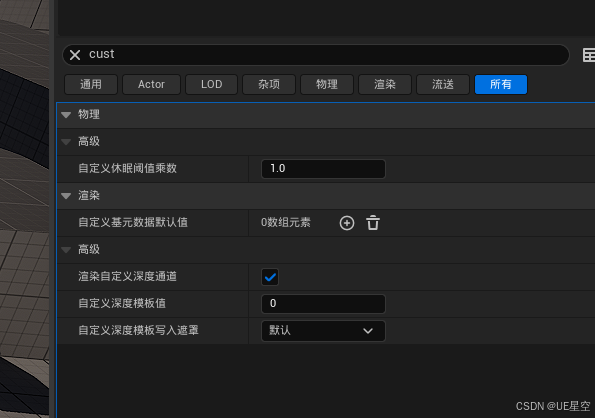
Task: Select the 通用 filter tab
Action: click(x=91, y=84)
